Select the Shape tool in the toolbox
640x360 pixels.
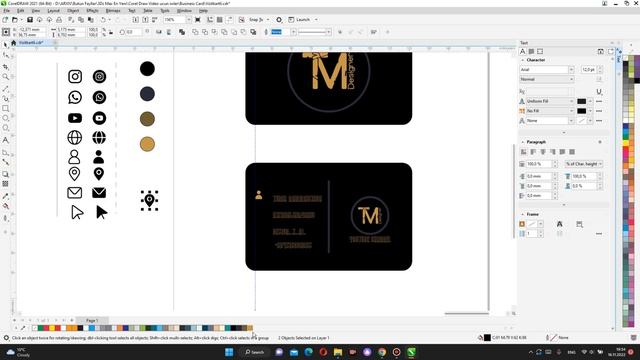pyautogui.click(x=5, y=55)
